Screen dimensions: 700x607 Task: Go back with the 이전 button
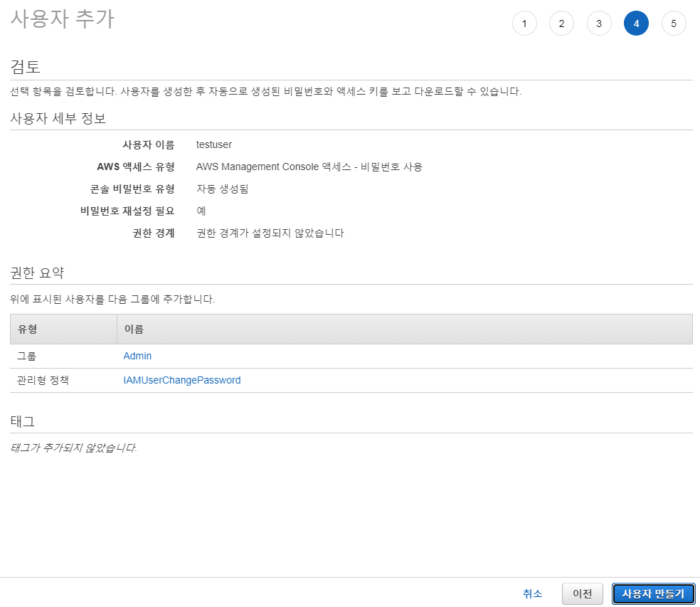click(x=583, y=593)
